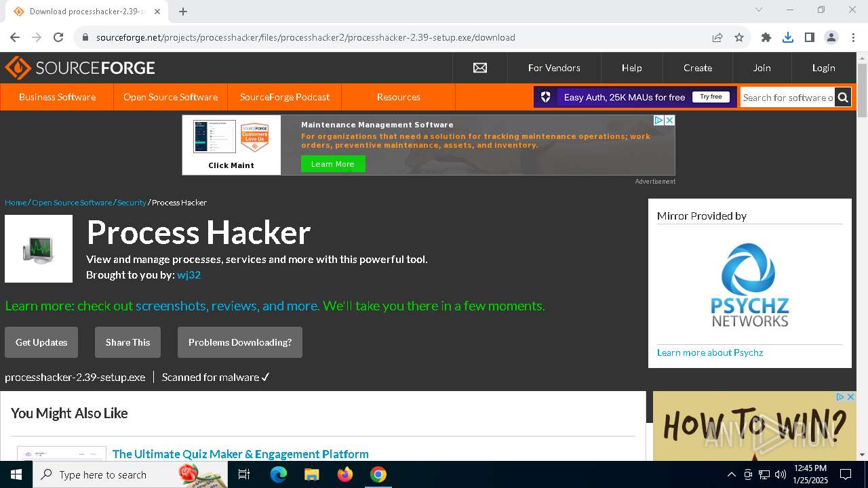Click For Vendors in header
868x488 pixels.
coord(554,68)
